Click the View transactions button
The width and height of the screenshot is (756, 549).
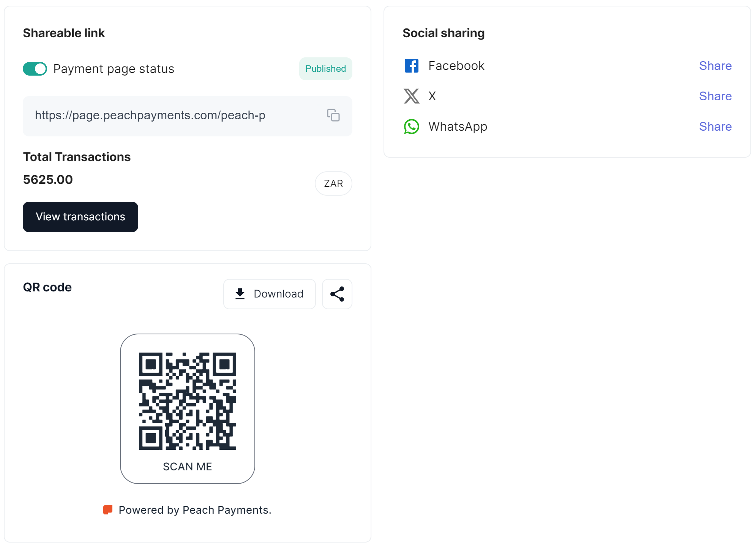(x=80, y=217)
